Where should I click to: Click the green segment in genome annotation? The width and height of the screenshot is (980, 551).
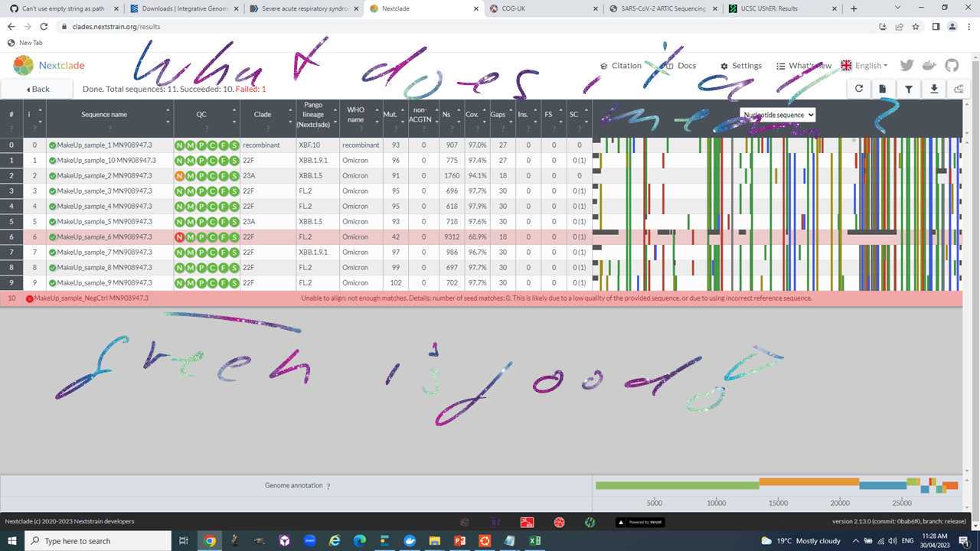click(x=677, y=485)
